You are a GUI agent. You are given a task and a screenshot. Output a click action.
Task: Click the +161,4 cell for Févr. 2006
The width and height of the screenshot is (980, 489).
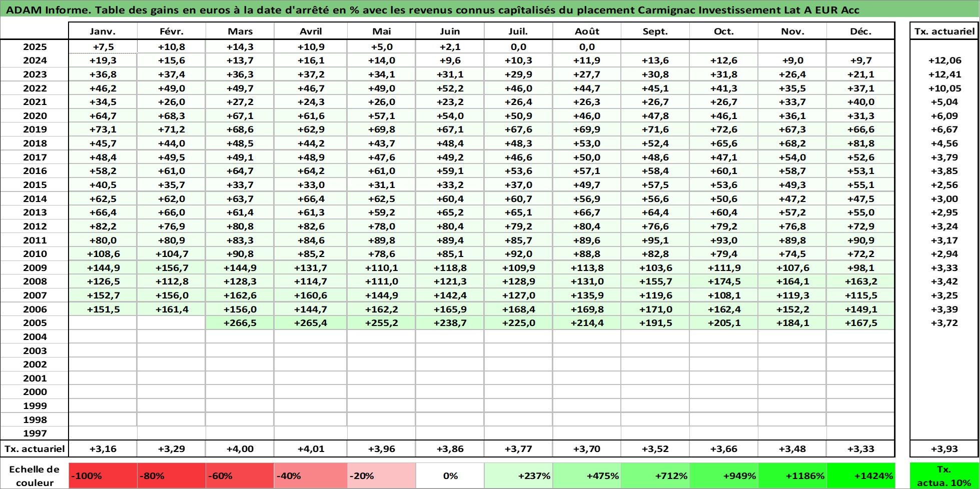point(171,309)
